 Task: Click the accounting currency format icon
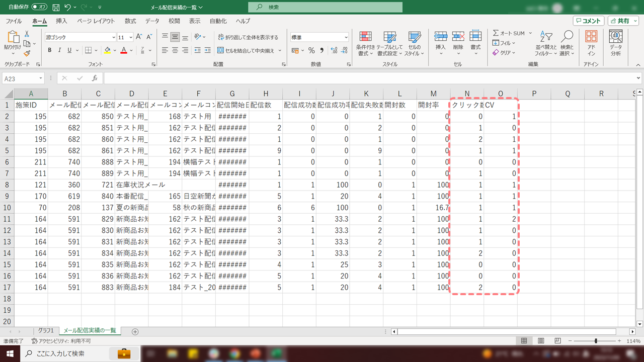pyautogui.click(x=295, y=50)
